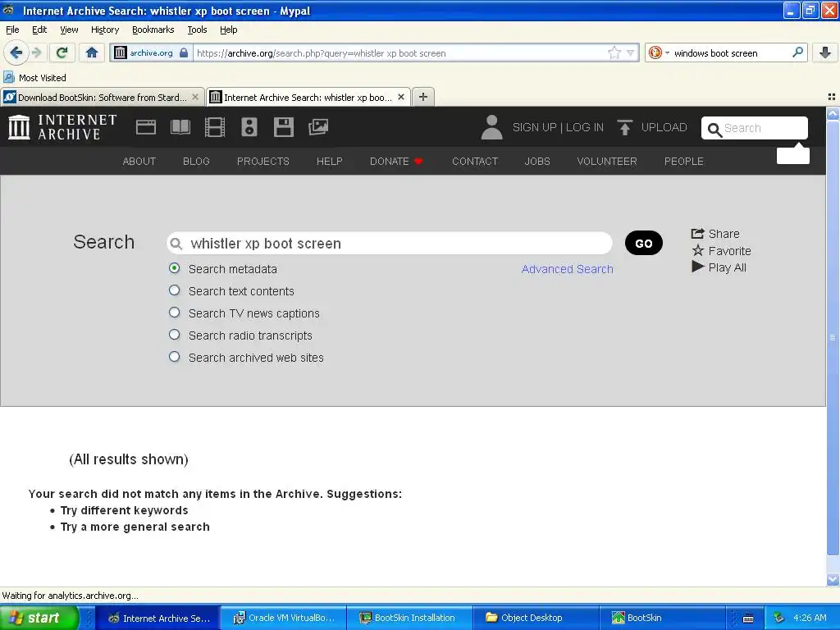Select Search archived web sites option
This screenshot has width=840, height=630.
(174, 356)
